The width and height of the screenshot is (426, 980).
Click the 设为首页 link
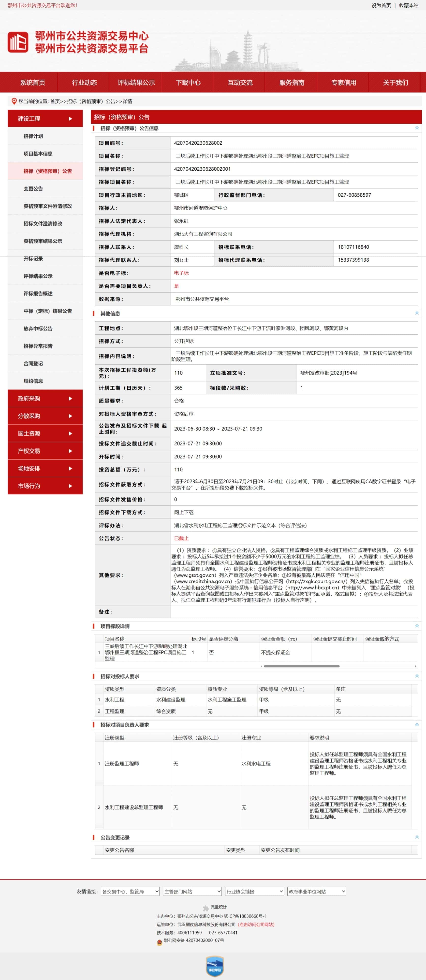coord(381,5)
